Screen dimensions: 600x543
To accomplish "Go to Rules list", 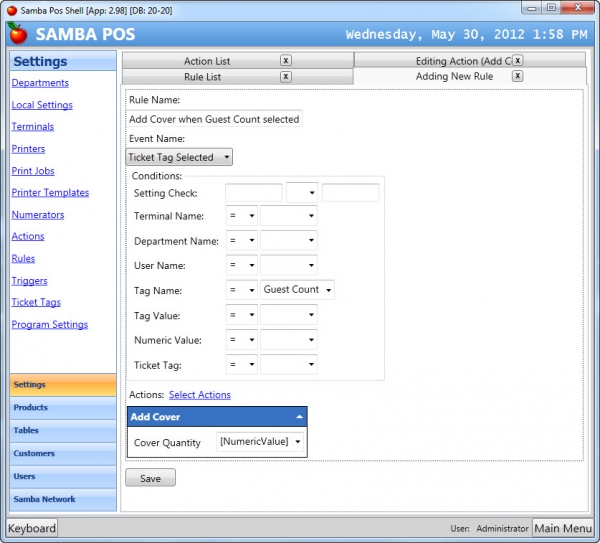I will click(23, 258).
